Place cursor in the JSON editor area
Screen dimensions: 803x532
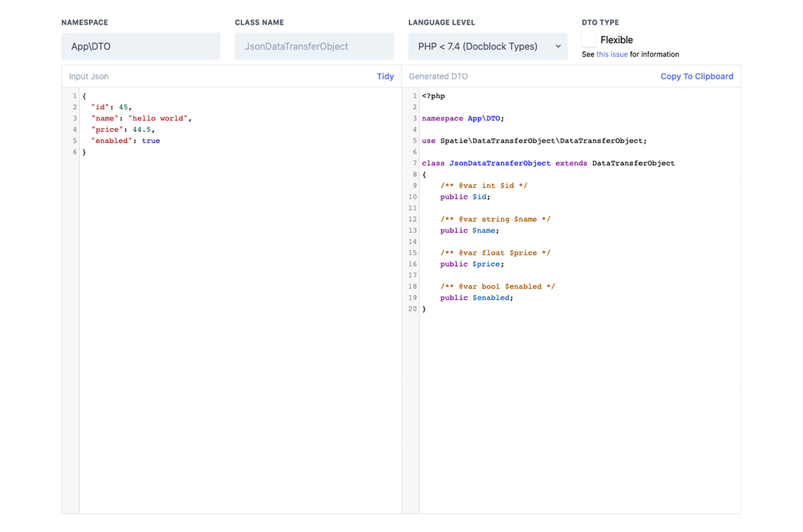pyautogui.click(x=211, y=211)
